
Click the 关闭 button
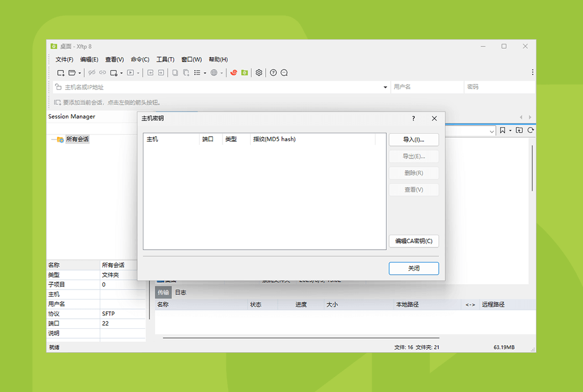(x=414, y=268)
